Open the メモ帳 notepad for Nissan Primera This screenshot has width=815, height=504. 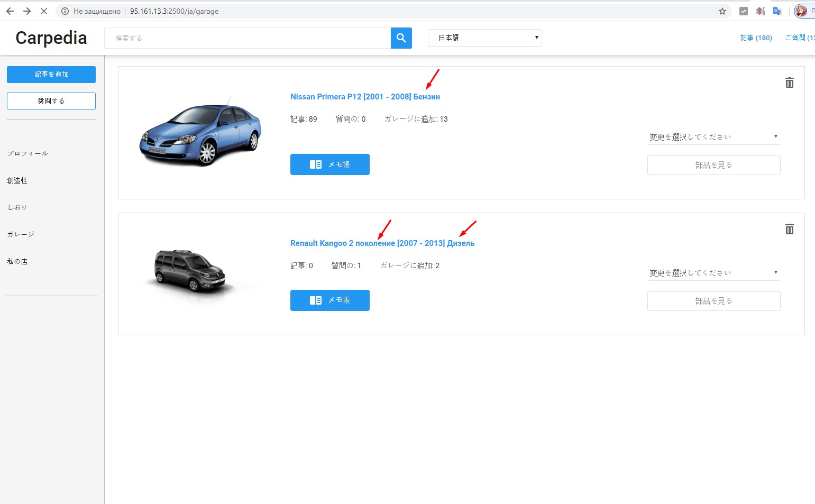(329, 164)
